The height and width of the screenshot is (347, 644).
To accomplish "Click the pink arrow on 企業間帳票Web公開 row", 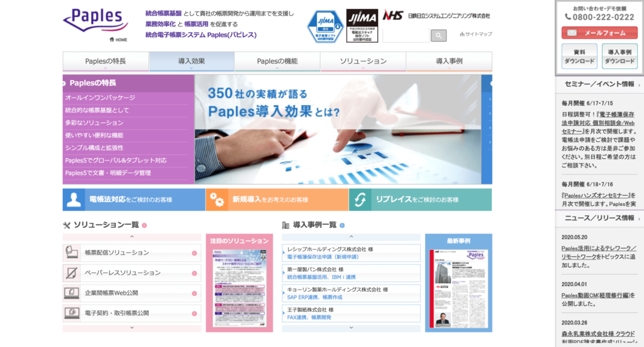I will point(194,293).
